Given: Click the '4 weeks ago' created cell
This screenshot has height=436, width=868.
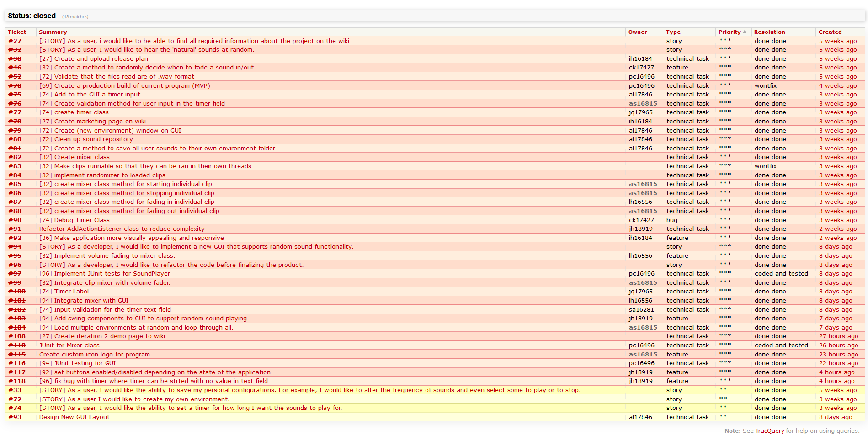Looking at the screenshot, I should [838, 85].
